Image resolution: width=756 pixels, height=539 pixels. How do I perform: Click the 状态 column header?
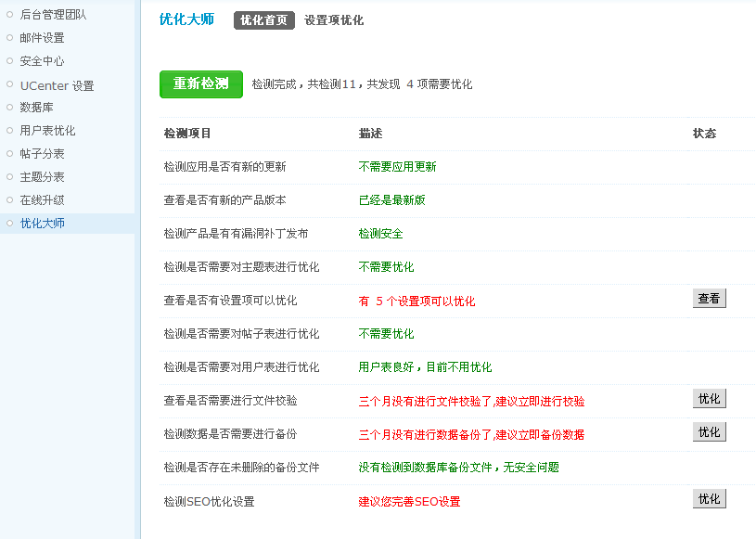click(704, 134)
